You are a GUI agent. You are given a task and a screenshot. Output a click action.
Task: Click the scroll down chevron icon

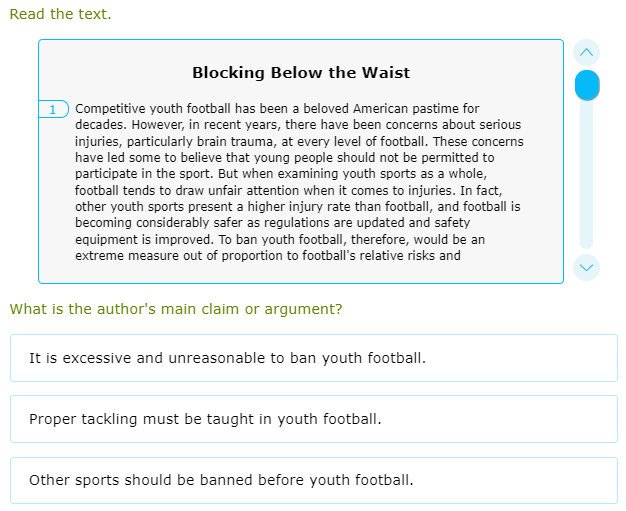(x=587, y=267)
